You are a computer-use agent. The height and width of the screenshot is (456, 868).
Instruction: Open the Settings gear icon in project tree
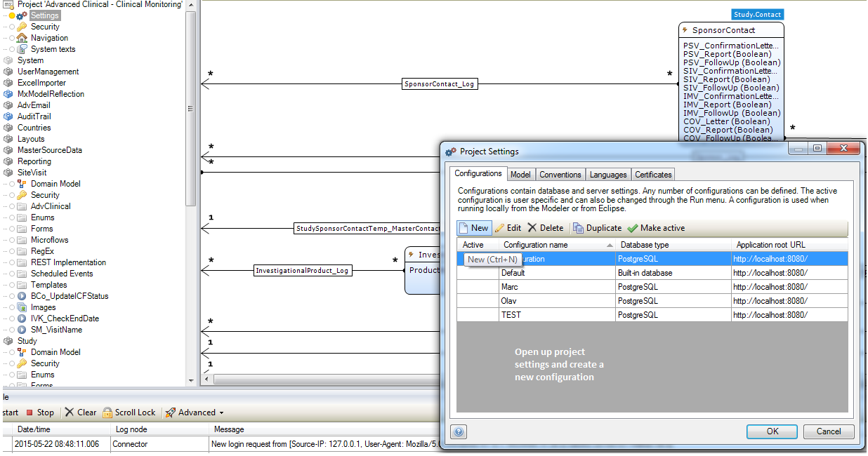click(22, 15)
